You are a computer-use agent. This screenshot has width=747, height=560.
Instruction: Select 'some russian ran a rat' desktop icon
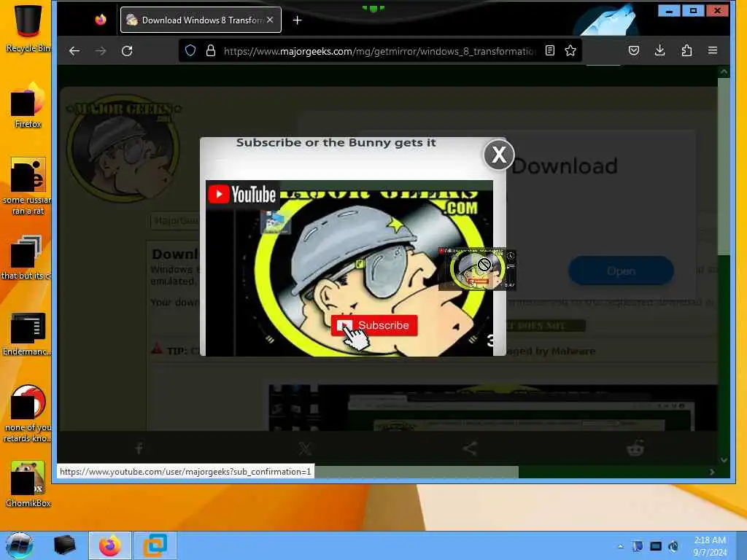tap(28, 186)
